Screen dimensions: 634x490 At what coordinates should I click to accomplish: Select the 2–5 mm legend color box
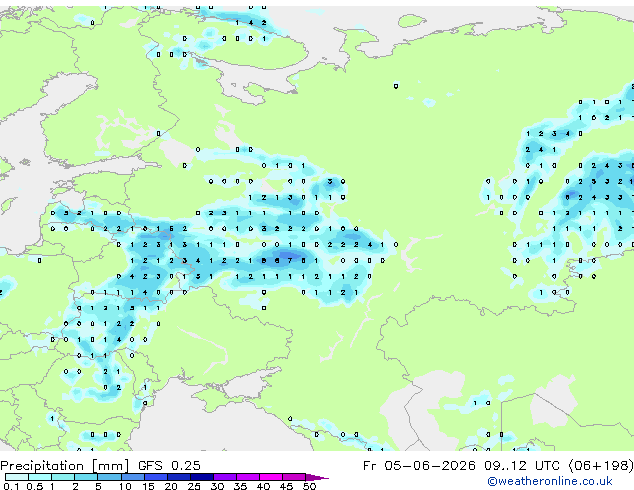pyautogui.click(x=86, y=477)
